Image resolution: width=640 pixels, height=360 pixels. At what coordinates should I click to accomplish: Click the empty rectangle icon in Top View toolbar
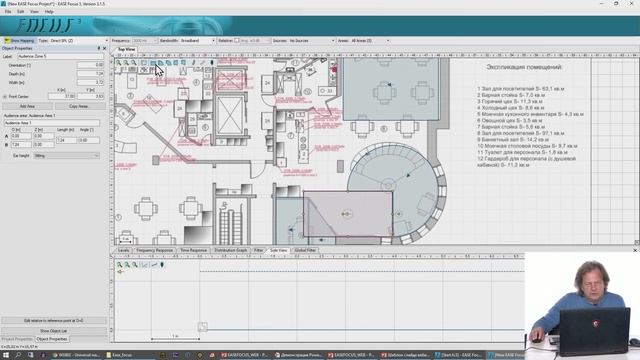coord(144,63)
